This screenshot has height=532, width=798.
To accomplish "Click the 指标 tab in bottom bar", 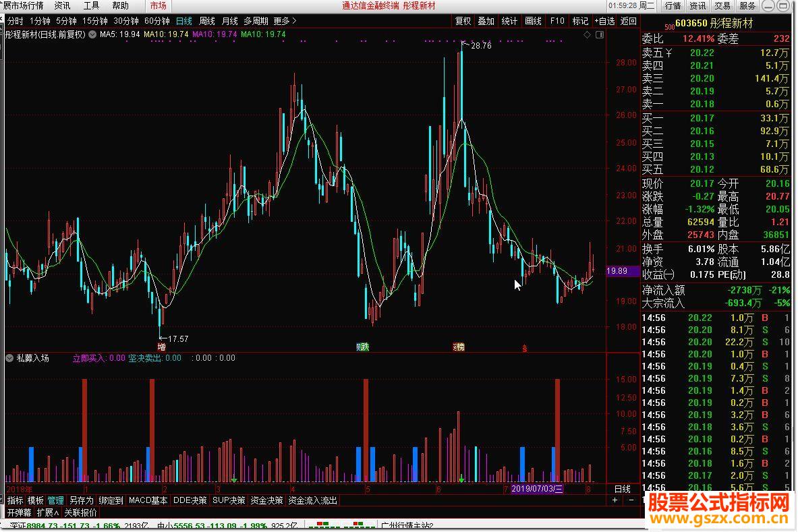I will click(x=15, y=500).
